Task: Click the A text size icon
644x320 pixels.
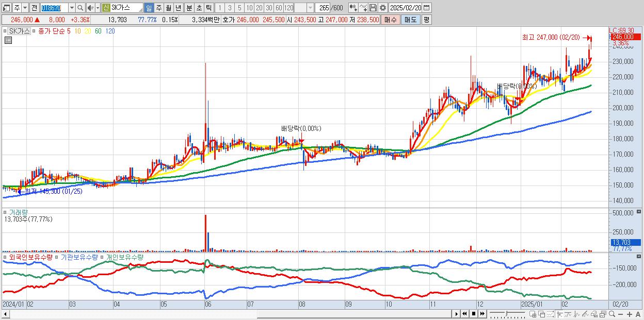Action: click(638, 314)
